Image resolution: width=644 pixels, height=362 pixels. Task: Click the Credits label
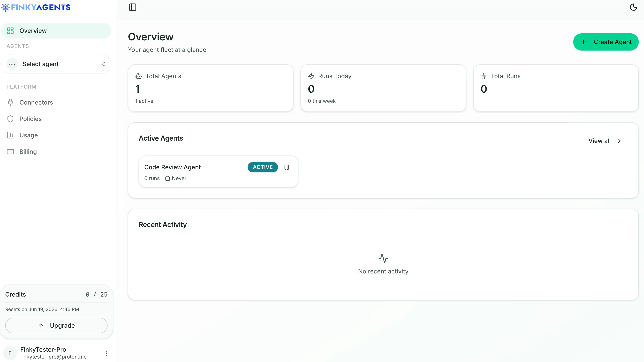click(x=16, y=294)
